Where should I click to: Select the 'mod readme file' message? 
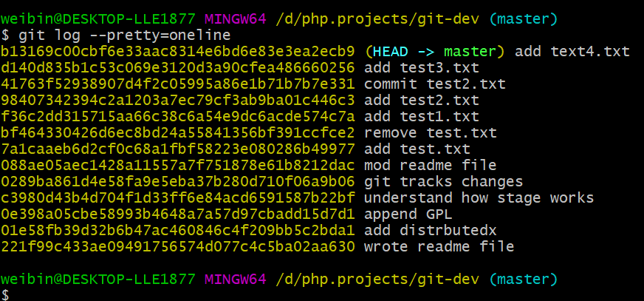[x=431, y=166]
